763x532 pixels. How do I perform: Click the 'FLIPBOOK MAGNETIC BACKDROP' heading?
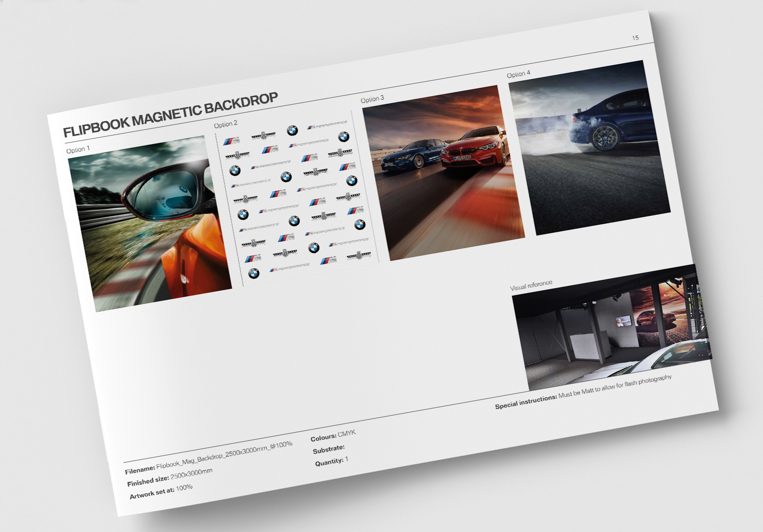171,114
